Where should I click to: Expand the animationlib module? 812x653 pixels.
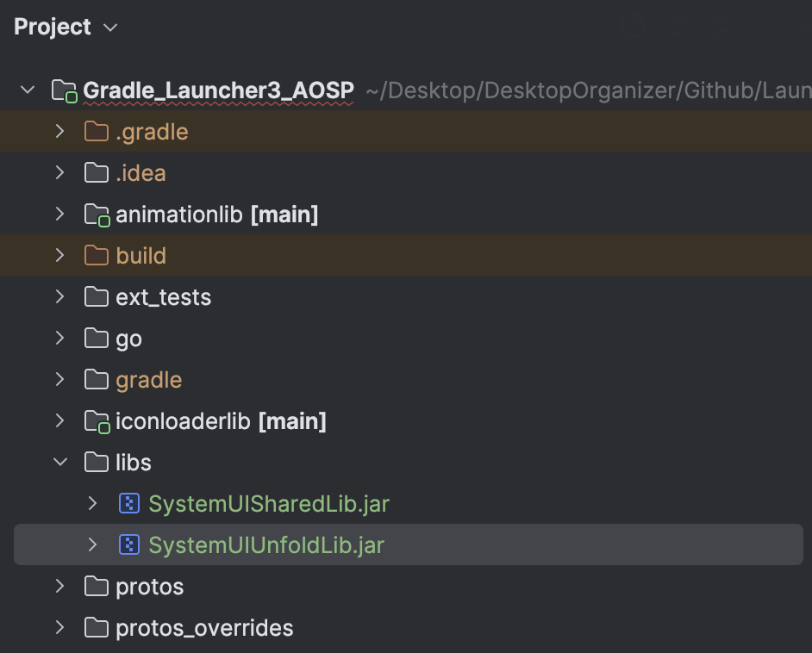pos(60,215)
